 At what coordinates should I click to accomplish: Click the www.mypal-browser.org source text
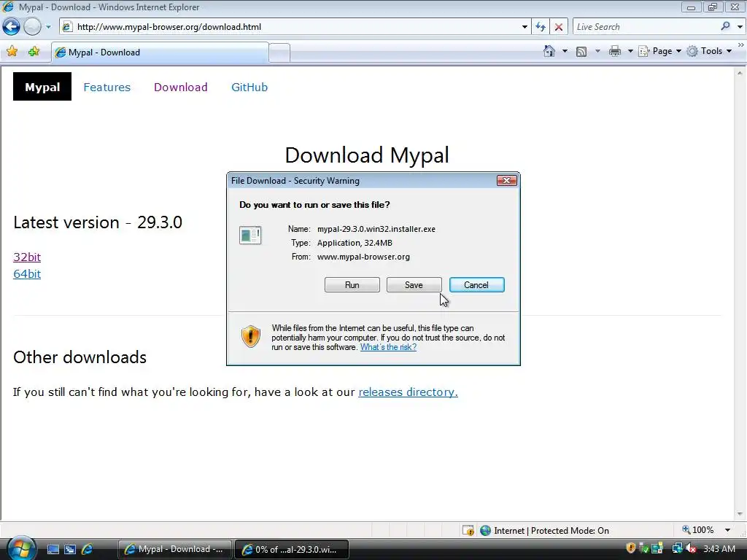(x=363, y=257)
